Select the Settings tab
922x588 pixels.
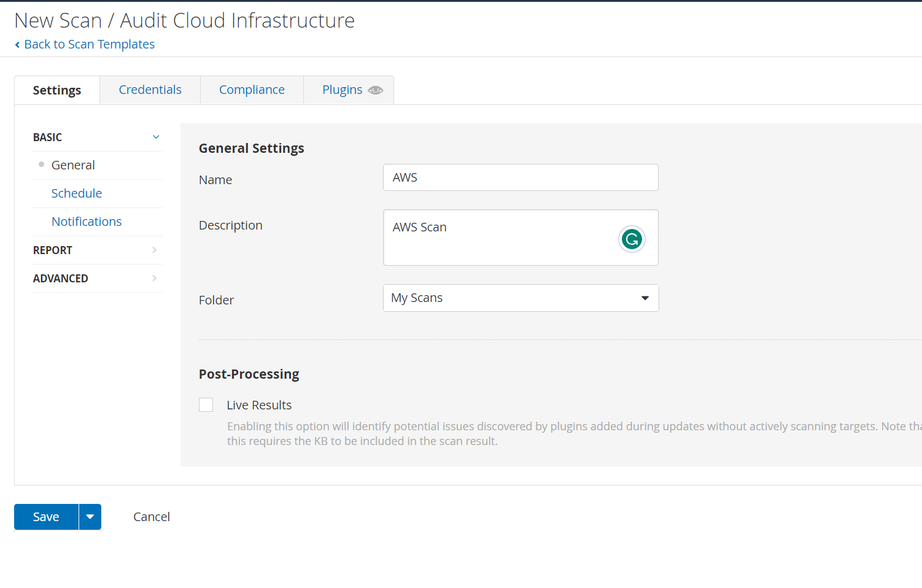(56, 90)
